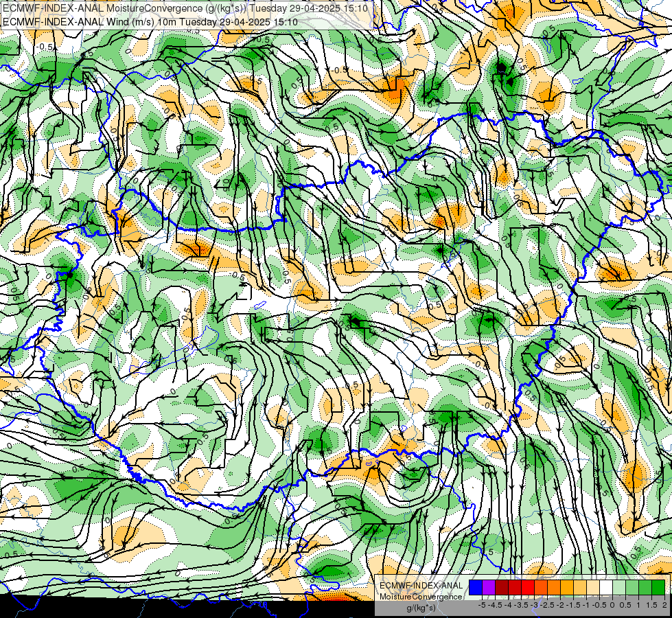Click the '-4.5' tick label on the legend scale
The height and width of the screenshot is (618, 672).
pyautogui.click(x=495, y=605)
